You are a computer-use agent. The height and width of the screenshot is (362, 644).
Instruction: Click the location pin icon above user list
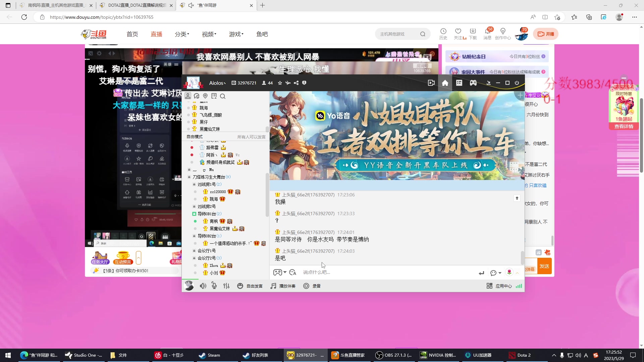(x=205, y=96)
